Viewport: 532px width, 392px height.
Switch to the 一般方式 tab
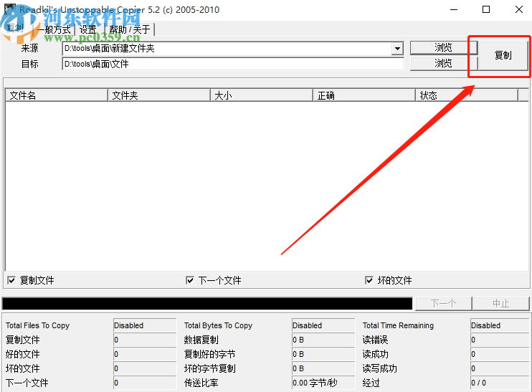click(54, 30)
